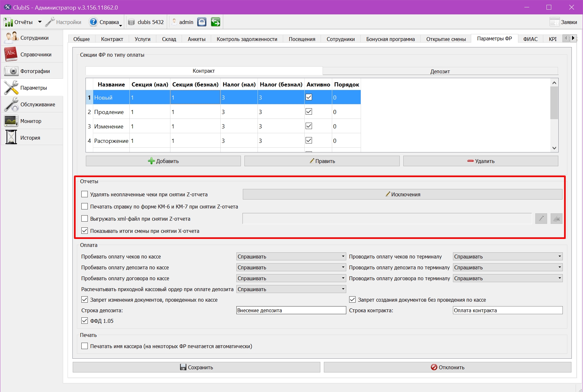Open Проводить оплату депозита по терминалу dropdown
This screenshot has width=583, height=392.
(x=508, y=267)
